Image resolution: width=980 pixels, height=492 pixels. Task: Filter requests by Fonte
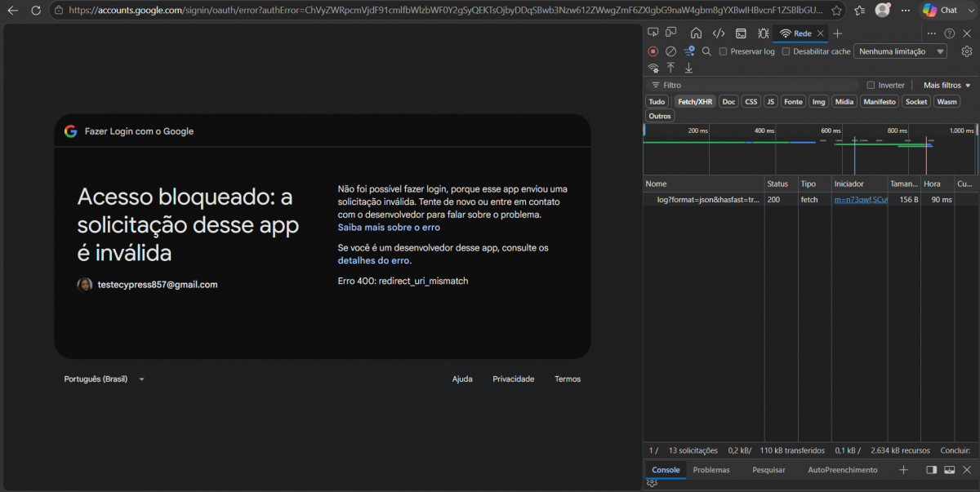[x=793, y=101]
